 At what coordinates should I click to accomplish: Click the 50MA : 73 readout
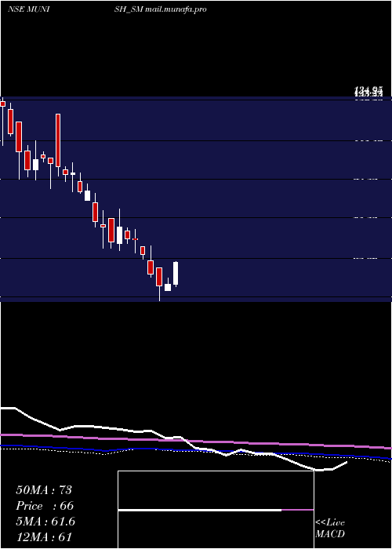44,490
